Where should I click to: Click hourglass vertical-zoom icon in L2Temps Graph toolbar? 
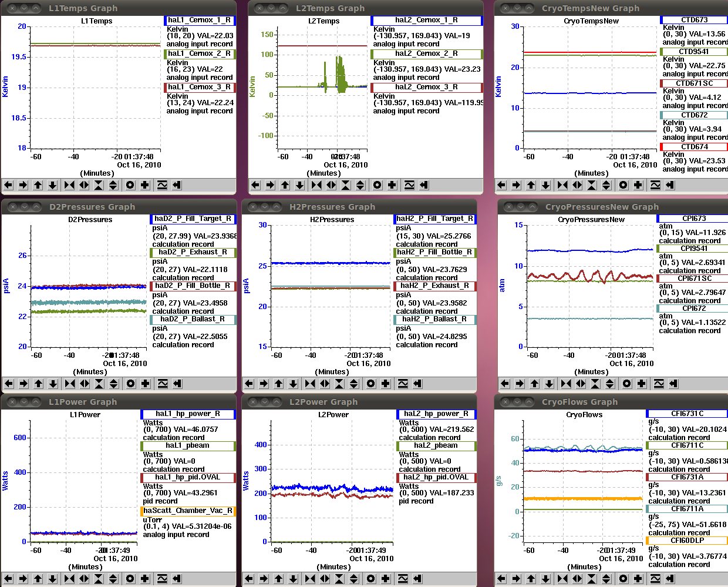tap(346, 185)
